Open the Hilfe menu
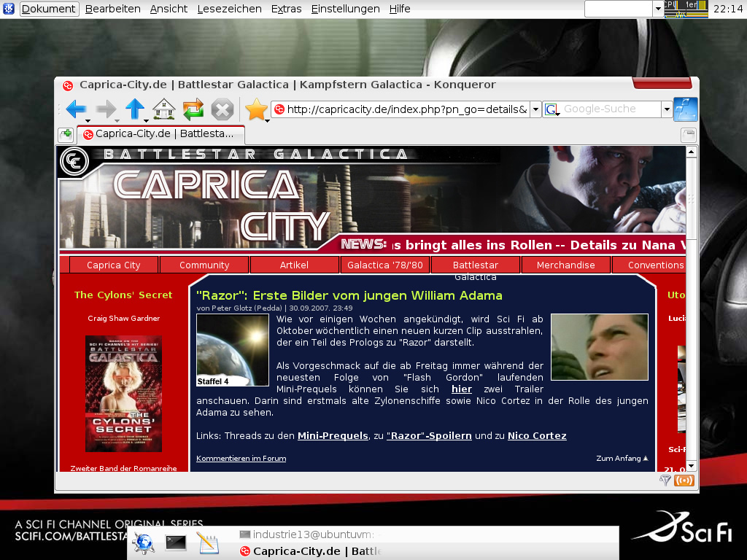This screenshot has height=560, width=747. tap(400, 9)
